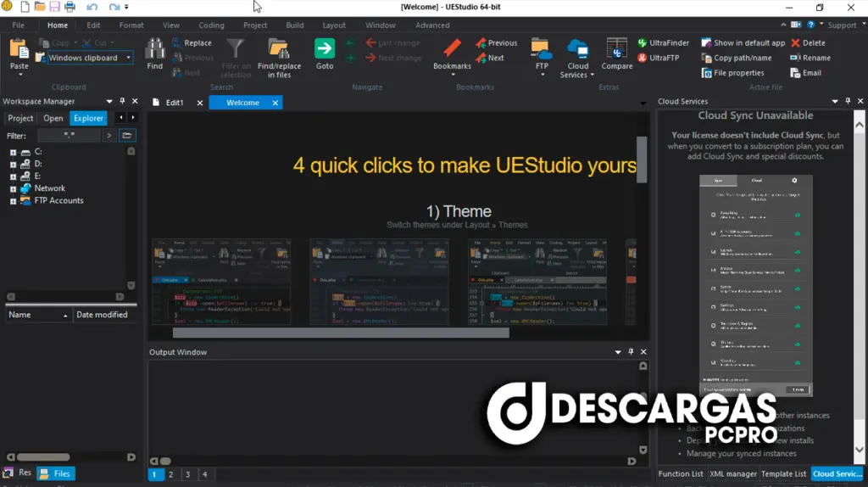Viewport: 868px width, 487px height.
Task: Launch UltraFinder
Action: pos(663,42)
